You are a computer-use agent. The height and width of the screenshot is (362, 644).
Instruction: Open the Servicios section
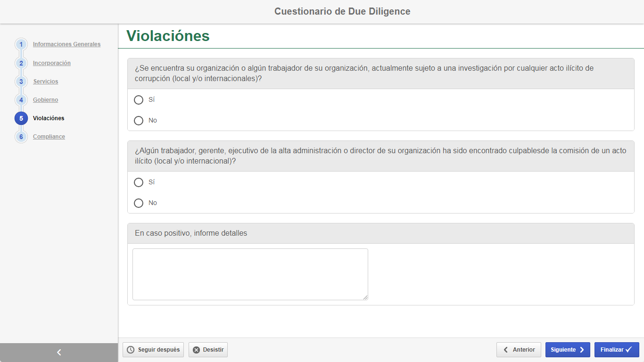point(46,82)
